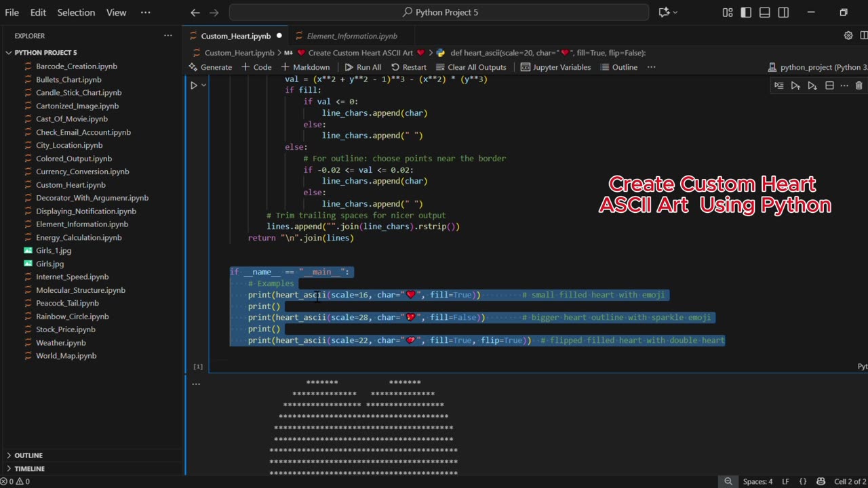Collapse the PYTHON PROJECT 5 folder
Screen dimensions: 868x488
click(45, 52)
